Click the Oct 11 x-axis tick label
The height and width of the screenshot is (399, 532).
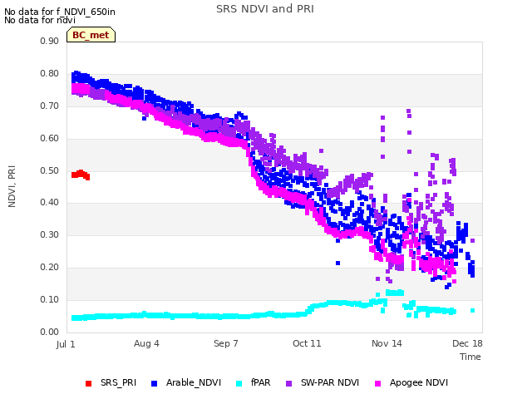[x=307, y=343]
